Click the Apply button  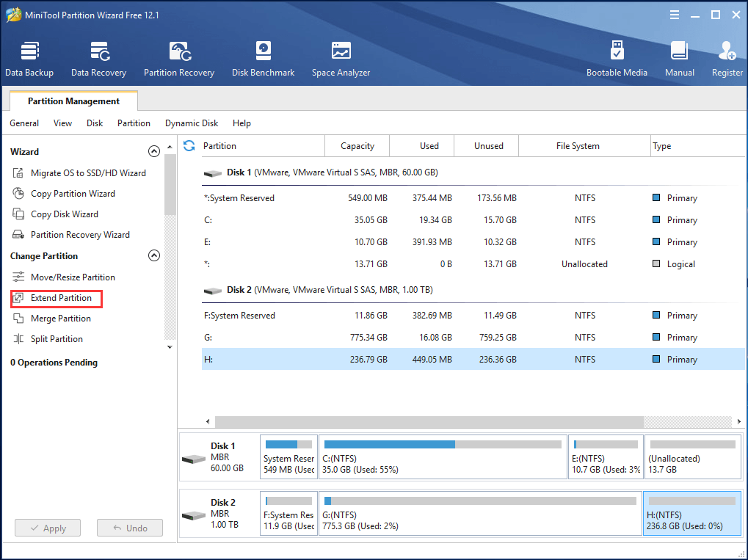click(48, 528)
